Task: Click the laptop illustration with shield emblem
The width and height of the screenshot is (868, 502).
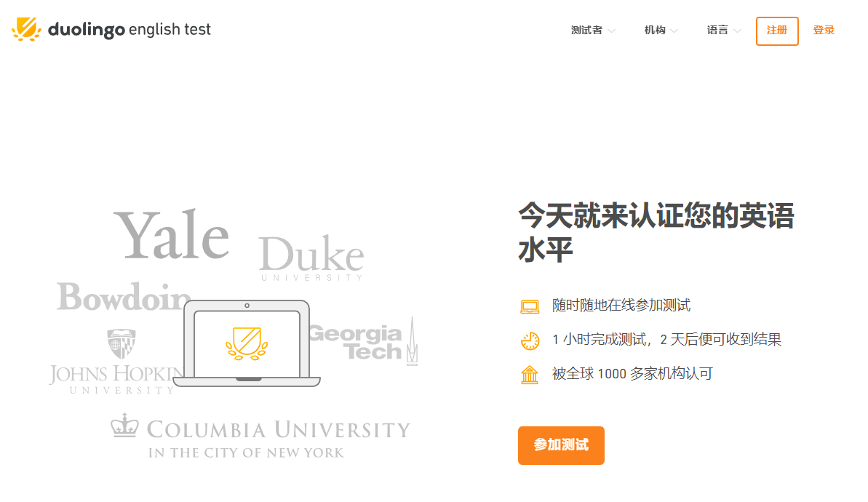Action: [247, 343]
